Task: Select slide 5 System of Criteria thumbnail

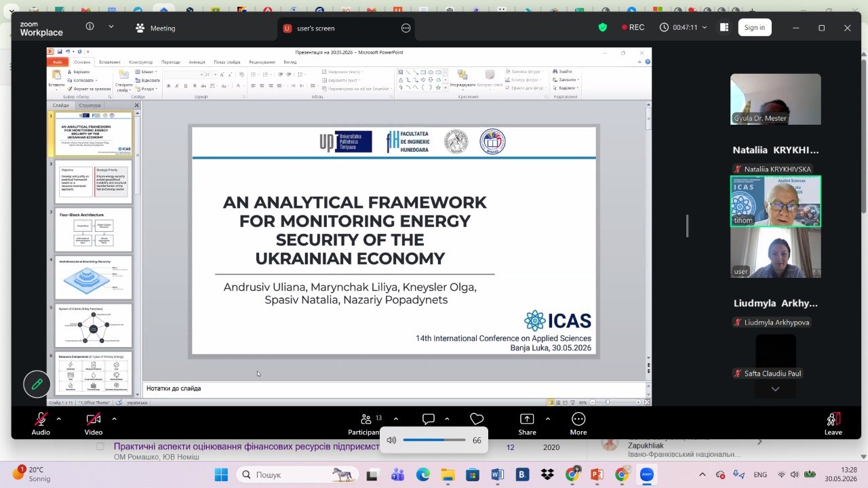Action: coord(94,325)
